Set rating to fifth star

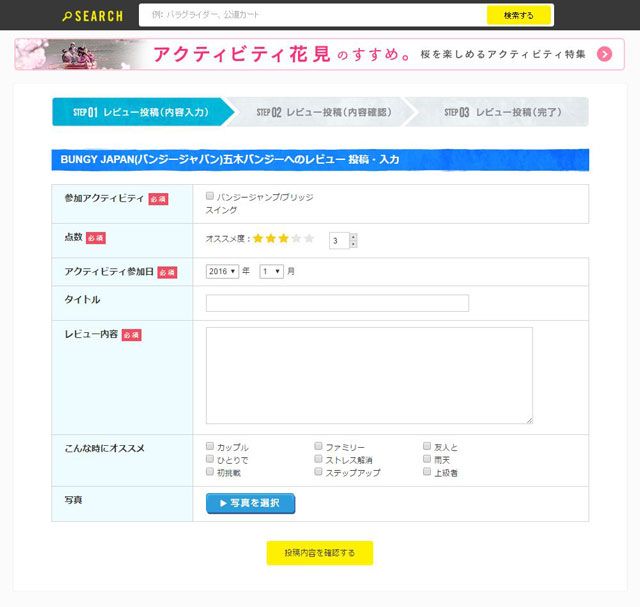(309, 238)
